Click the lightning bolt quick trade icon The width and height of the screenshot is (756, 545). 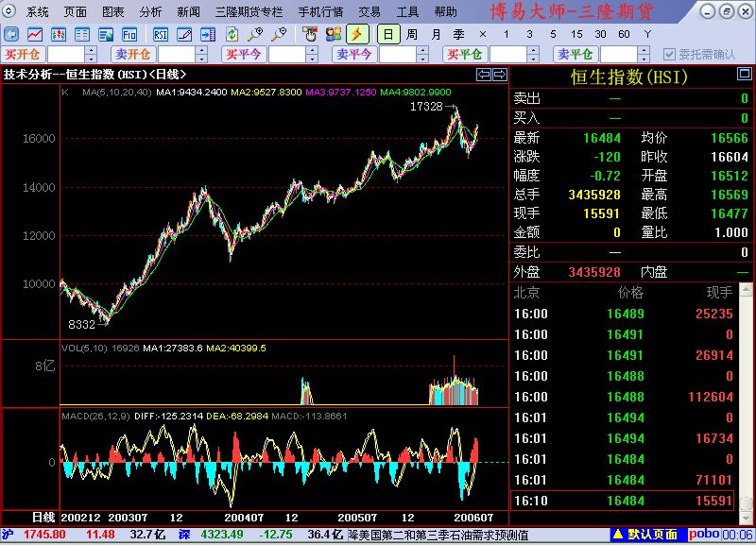click(x=358, y=34)
